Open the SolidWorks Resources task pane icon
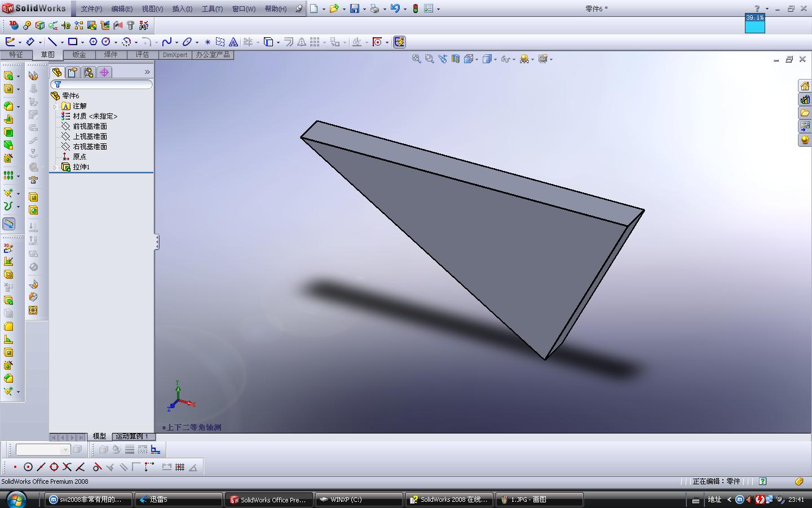 (805, 86)
